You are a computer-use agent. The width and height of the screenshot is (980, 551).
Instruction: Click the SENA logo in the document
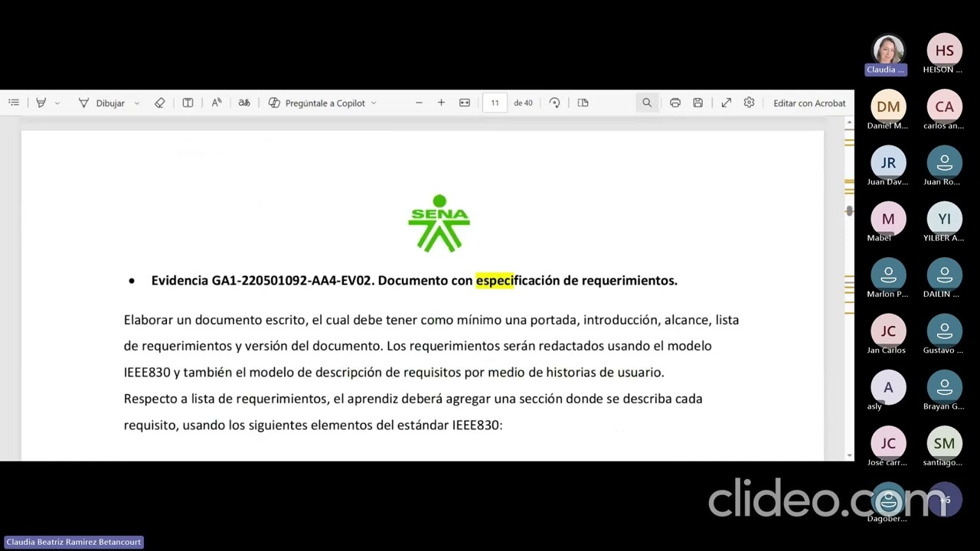(439, 223)
